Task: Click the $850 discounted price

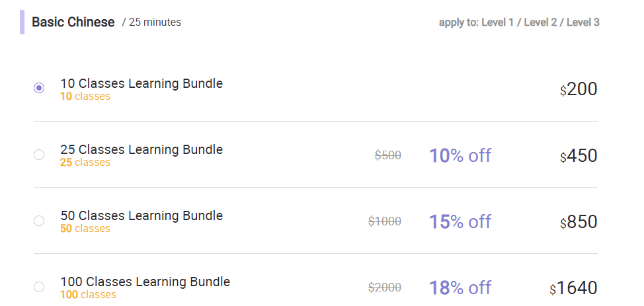Action: [579, 222]
